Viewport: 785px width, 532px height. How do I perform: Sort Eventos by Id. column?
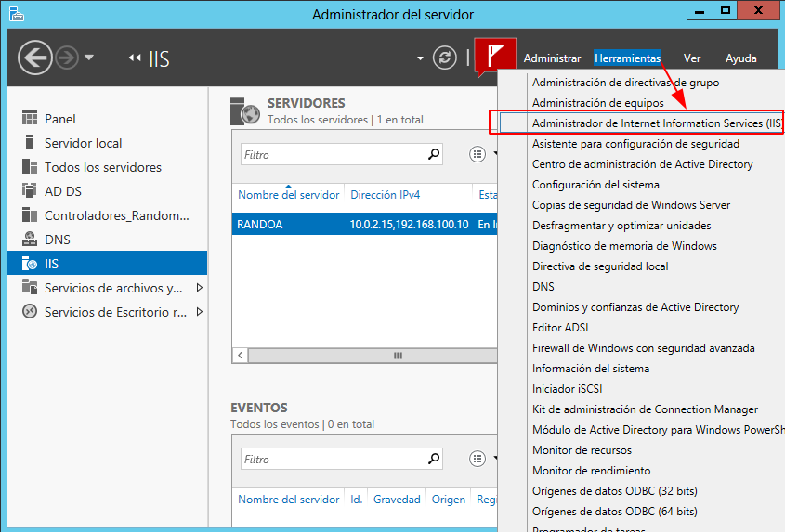356,499
